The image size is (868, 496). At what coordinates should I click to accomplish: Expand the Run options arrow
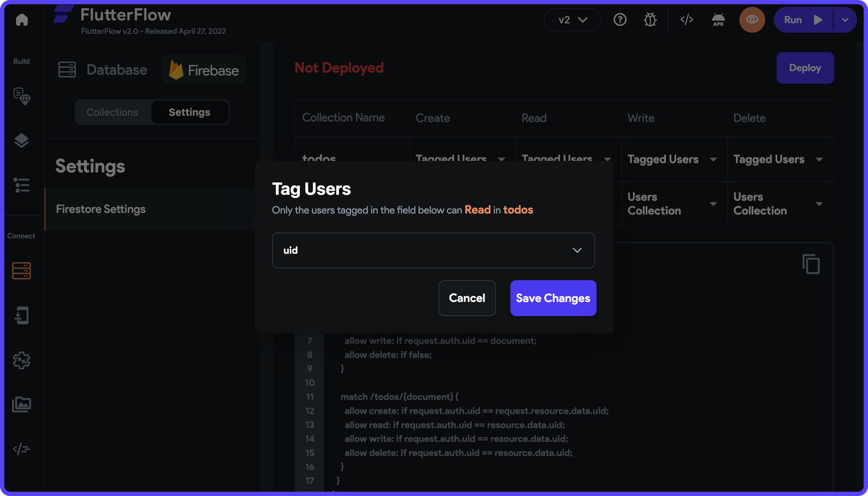(x=845, y=20)
